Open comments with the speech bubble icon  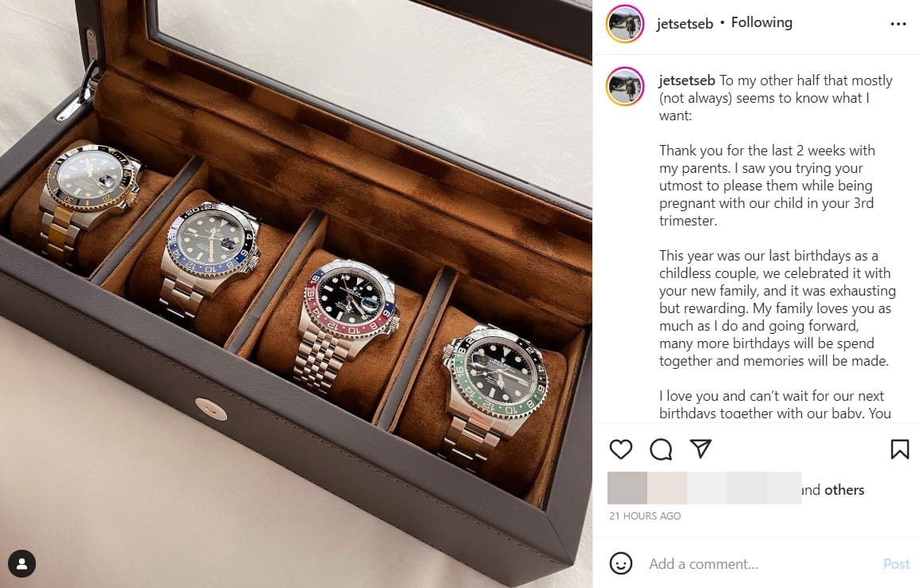(661, 449)
